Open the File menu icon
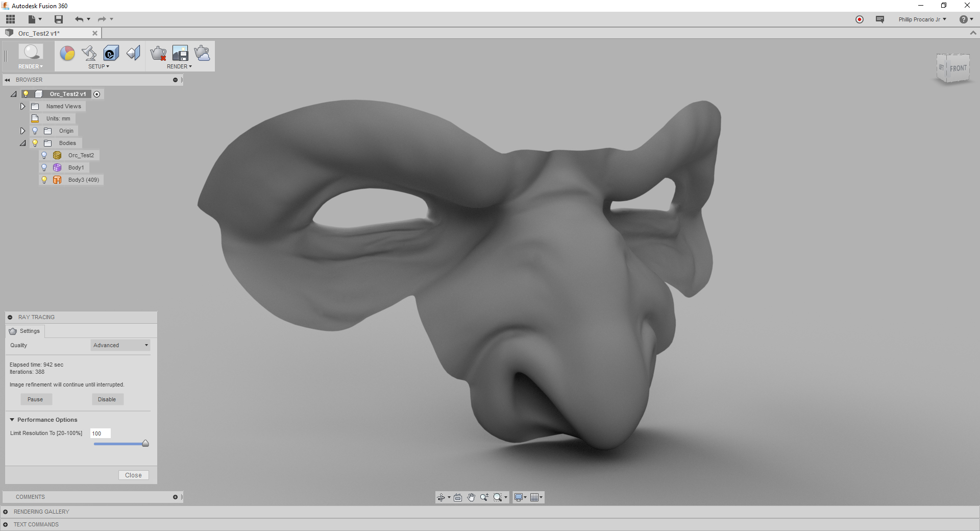This screenshot has width=980, height=531. point(34,19)
